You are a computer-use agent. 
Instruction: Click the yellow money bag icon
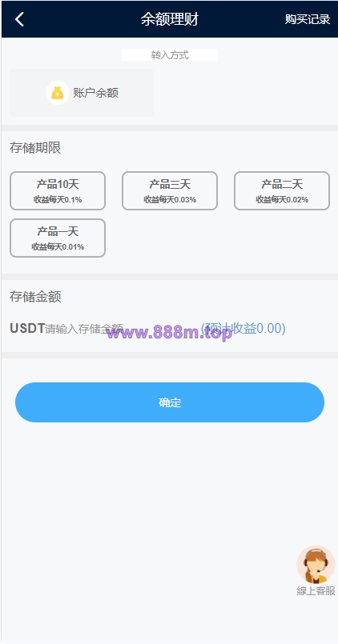coord(58,93)
